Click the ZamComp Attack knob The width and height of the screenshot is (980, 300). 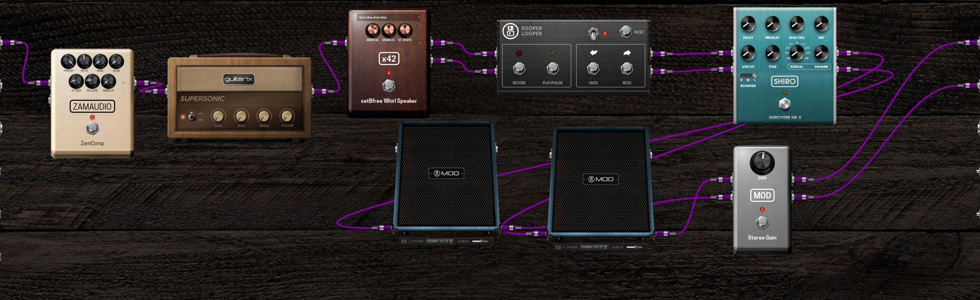click(x=76, y=81)
